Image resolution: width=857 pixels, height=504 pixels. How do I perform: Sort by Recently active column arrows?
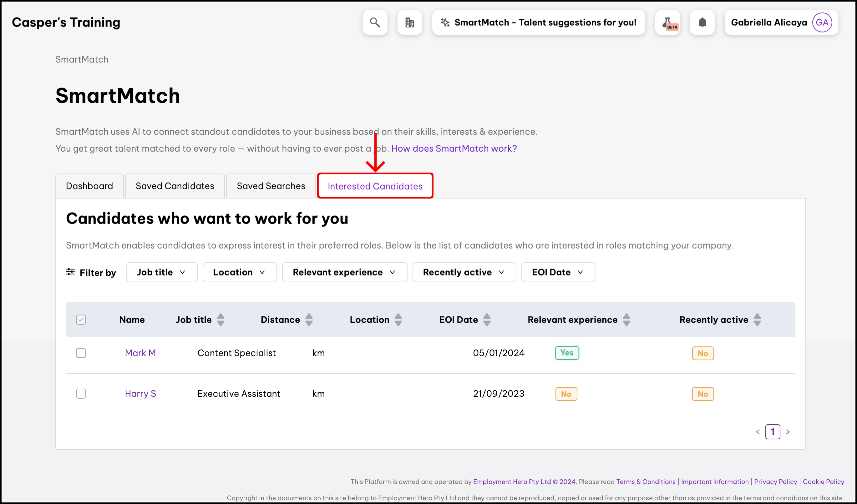[x=757, y=320]
